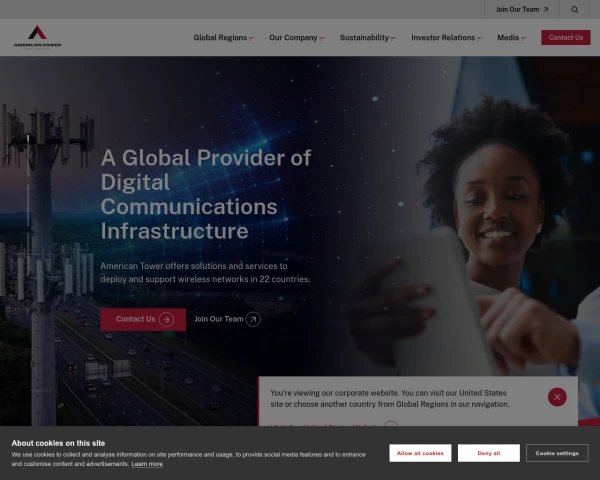The image size is (600, 480).
Task: Click the hero headline 'A Global Provider of'
Action: (x=206, y=158)
